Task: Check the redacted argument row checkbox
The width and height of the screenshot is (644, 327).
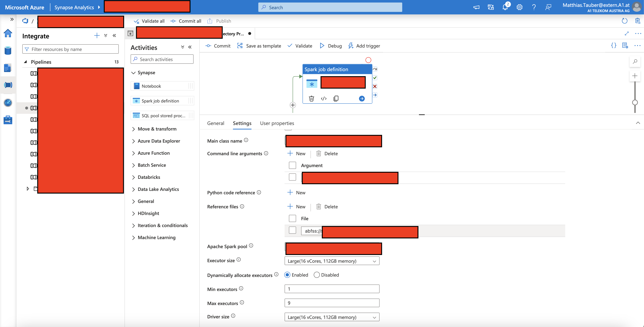Action: [292, 177]
